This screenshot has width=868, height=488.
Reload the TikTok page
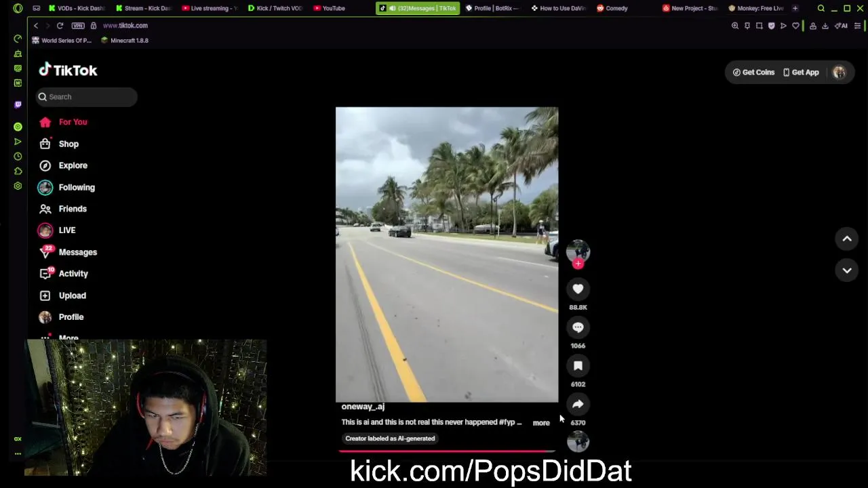point(60,26)
